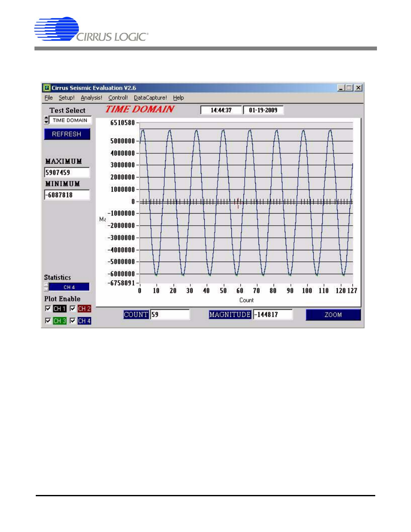This screenshot has height=532, width=411.
Task: Open the TIME DOMAIN test select dropdown
Action: (70, 120)
